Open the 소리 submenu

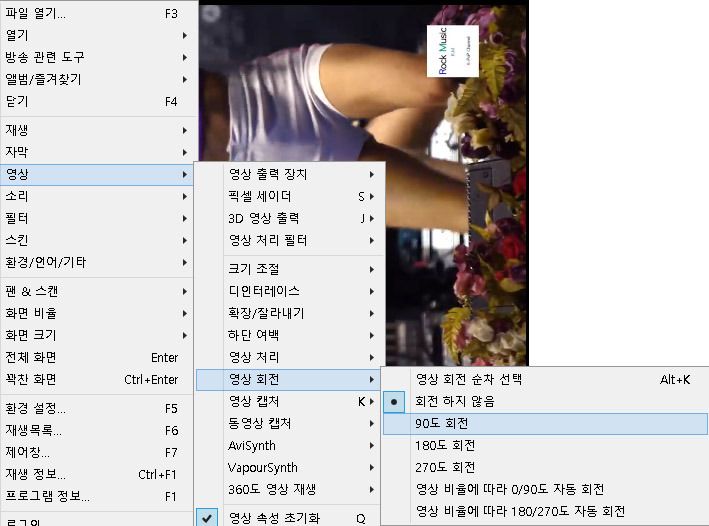[97, 196]
